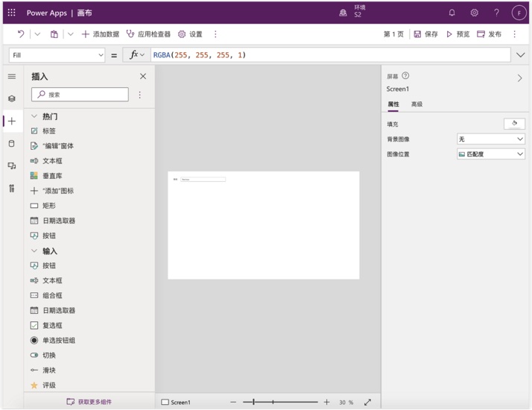Image resolution: width=532 pixels, height=410 pixels.
Task: Click 预览 preview play button
Action: pos(457,34)
